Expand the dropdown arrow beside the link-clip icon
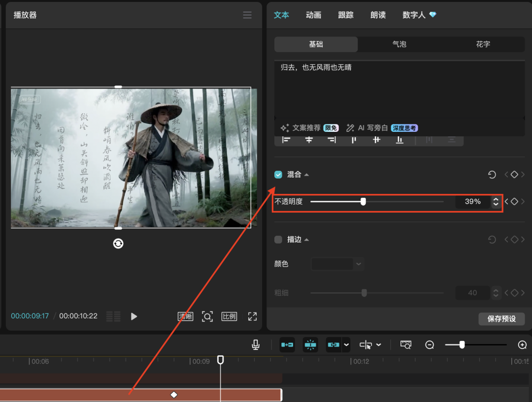The height and width of the screenshot is (402, 532). click(346, 344)
